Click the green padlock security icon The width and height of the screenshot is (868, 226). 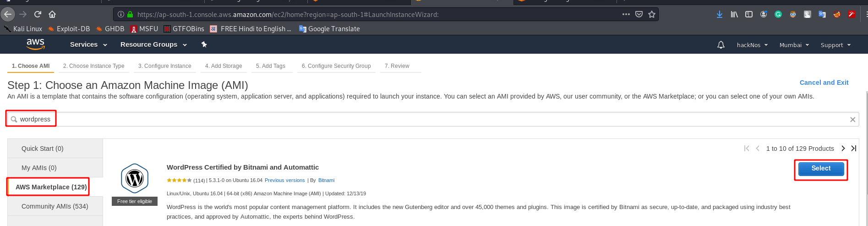(x=130, y=14)
